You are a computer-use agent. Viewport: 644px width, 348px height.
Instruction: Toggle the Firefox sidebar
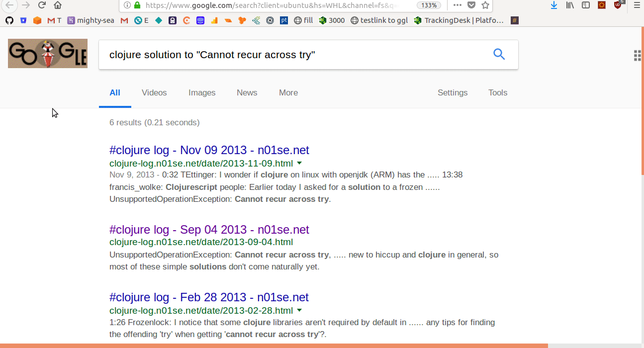[x=586, y=5]
